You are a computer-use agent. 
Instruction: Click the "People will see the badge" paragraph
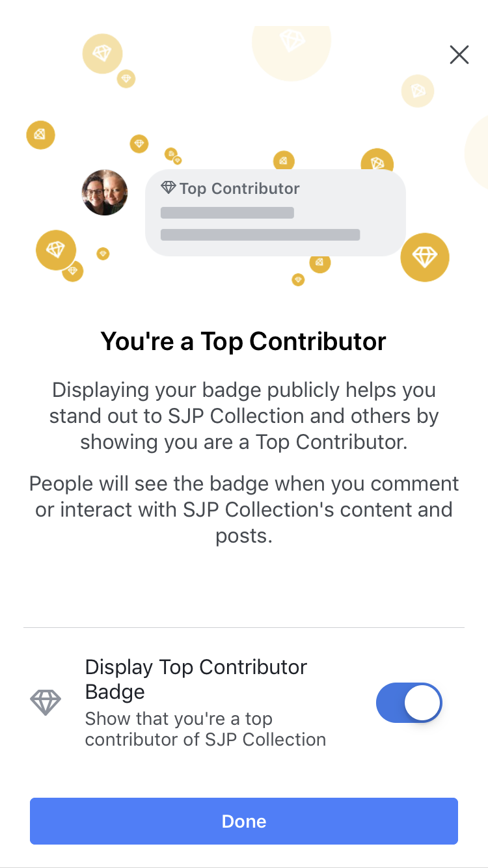[243, 509]
